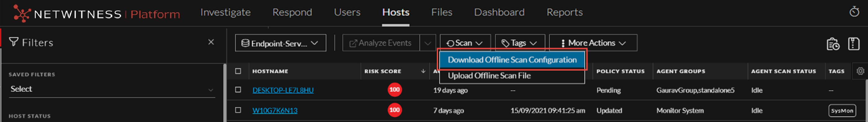The width and height of the screenshot is (868, 122).
Task: Open the Saved Filters Select dropdown
Action: pyautogui.click(x=112, y=89)
